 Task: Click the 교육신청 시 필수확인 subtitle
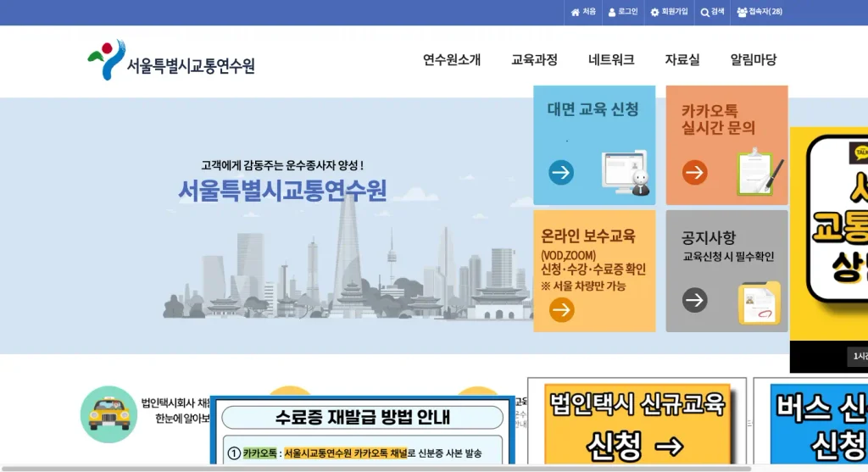pos(728,257)
